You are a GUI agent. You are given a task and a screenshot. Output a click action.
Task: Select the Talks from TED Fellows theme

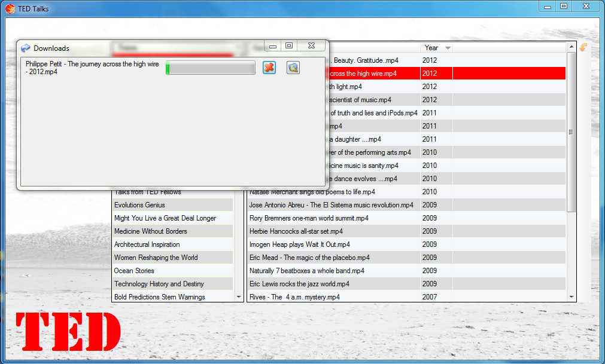click(172, 192)
